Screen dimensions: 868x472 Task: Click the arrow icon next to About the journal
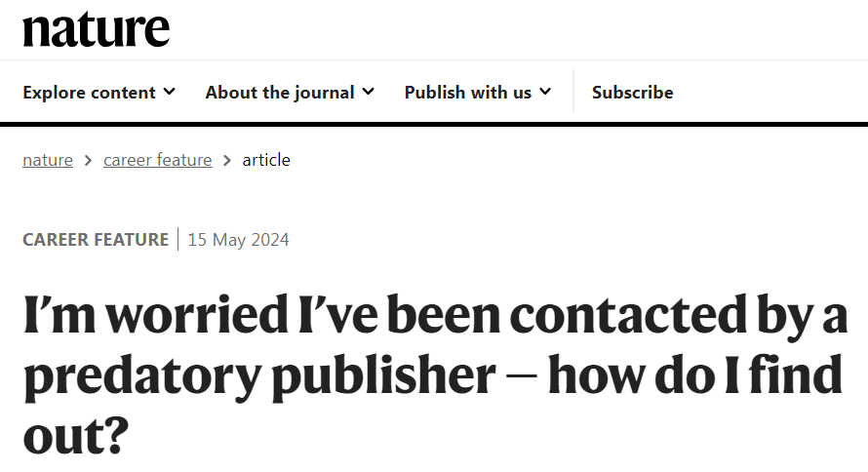tap(368, 92)
